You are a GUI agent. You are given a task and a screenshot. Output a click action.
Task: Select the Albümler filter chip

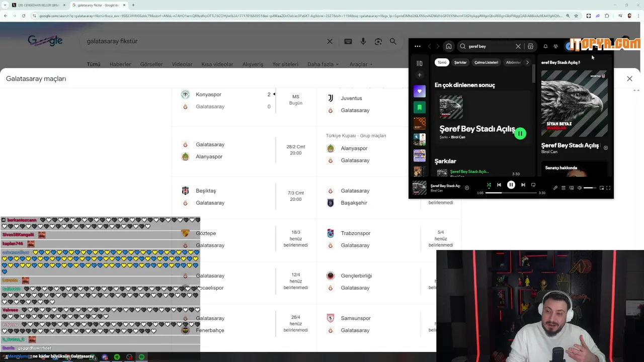tap(513, 62)
